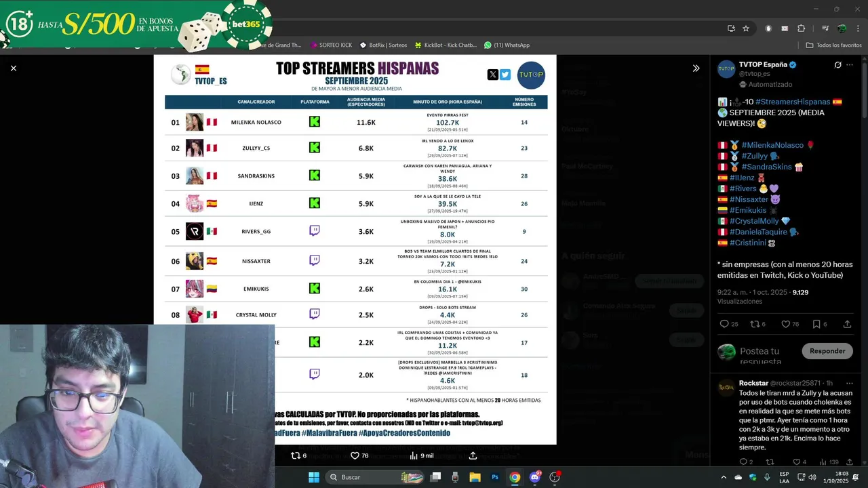
Task: Open the '(11) WhatsApp' bookmark
Action: tap(507, 45)
